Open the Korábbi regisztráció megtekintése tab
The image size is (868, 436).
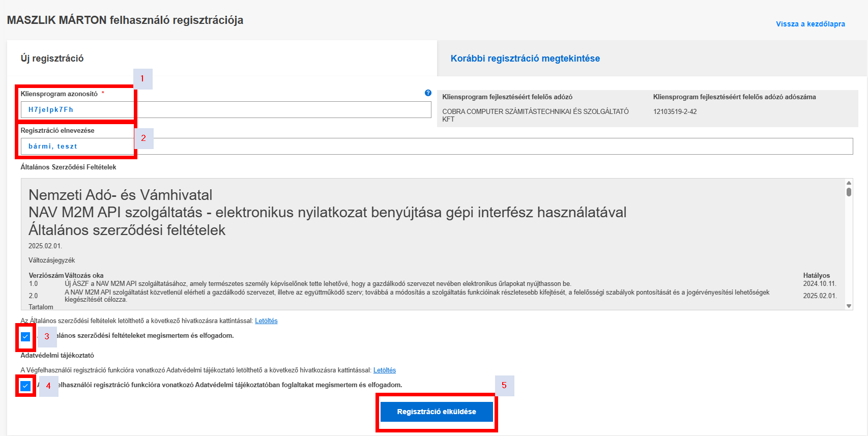[525, 59]
